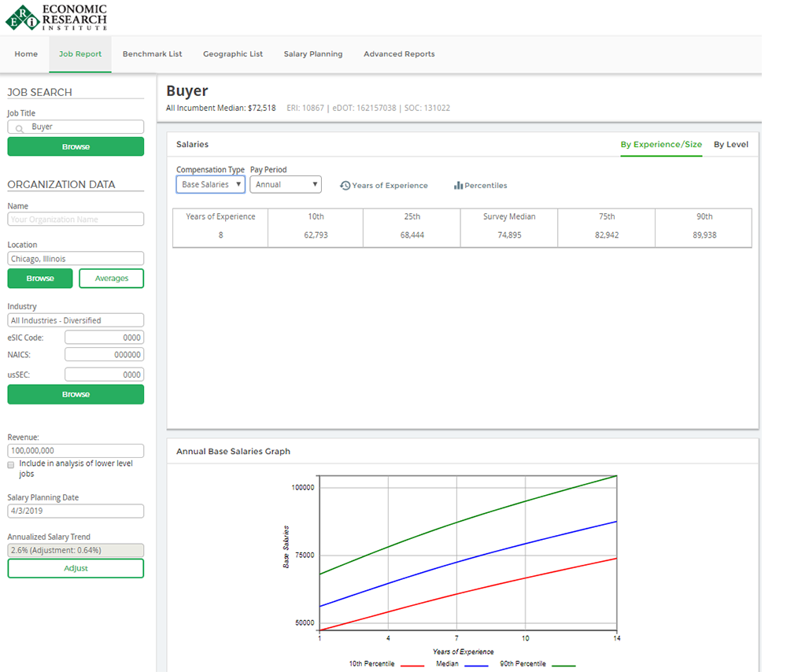
Task: Open the Pay Period Annual dropdown
Action: pos(286,184)
